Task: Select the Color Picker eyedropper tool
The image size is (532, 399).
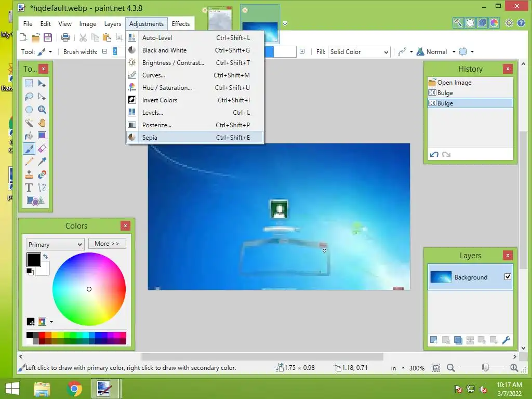Action: pos(42,162)
